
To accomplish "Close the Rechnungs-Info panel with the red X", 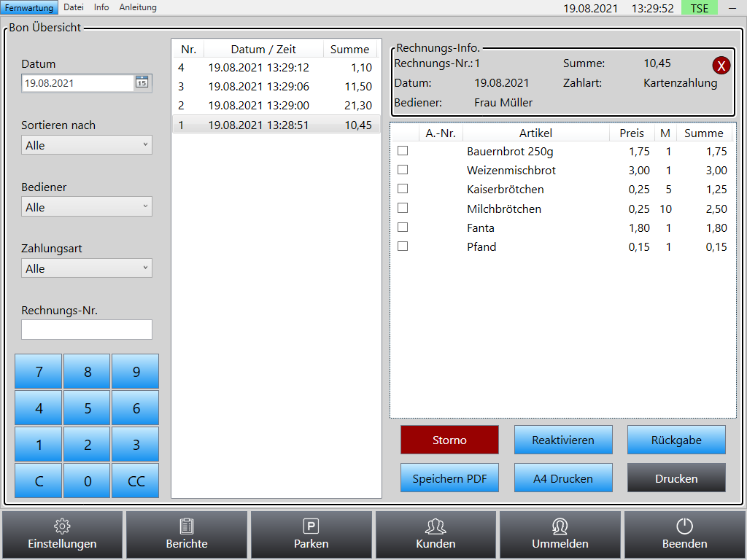I will 721,66.
